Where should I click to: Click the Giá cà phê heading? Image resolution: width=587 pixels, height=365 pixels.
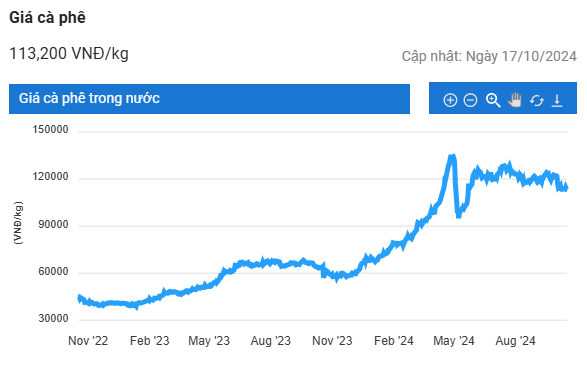pyautogui.click(x=47, y=18)
